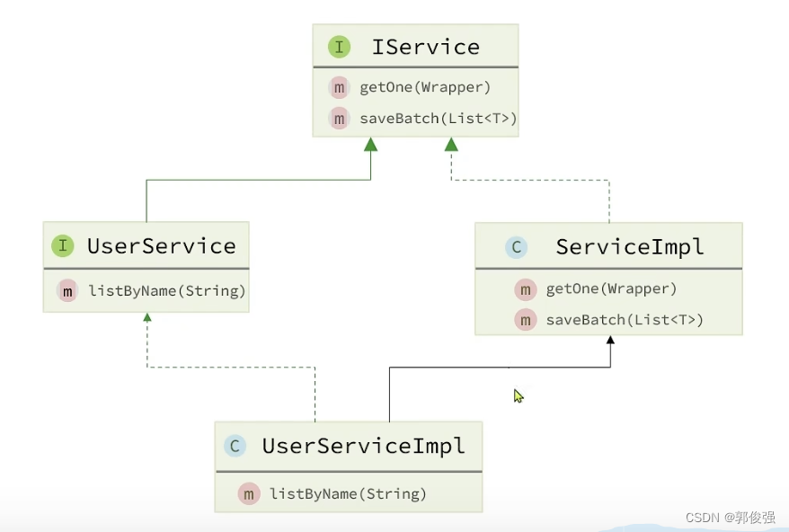Screen dimensions: 789x532
Task: Click listByName(String) in the UserService box
Action: (x=167, y=291)
